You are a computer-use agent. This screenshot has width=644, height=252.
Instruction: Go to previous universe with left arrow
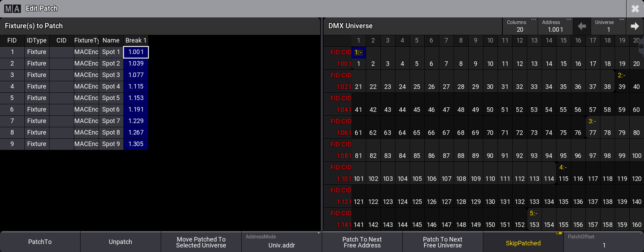click(x=582, y=26)
